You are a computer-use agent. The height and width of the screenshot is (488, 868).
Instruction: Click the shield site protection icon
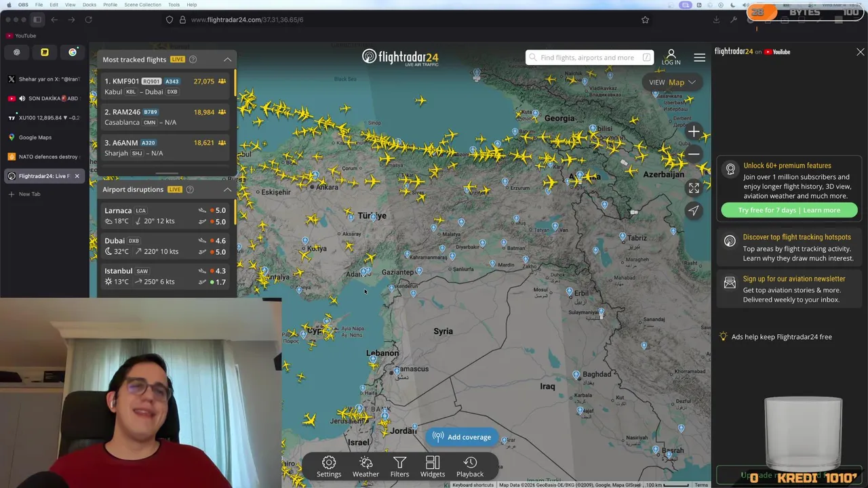[x=170, y=20]
